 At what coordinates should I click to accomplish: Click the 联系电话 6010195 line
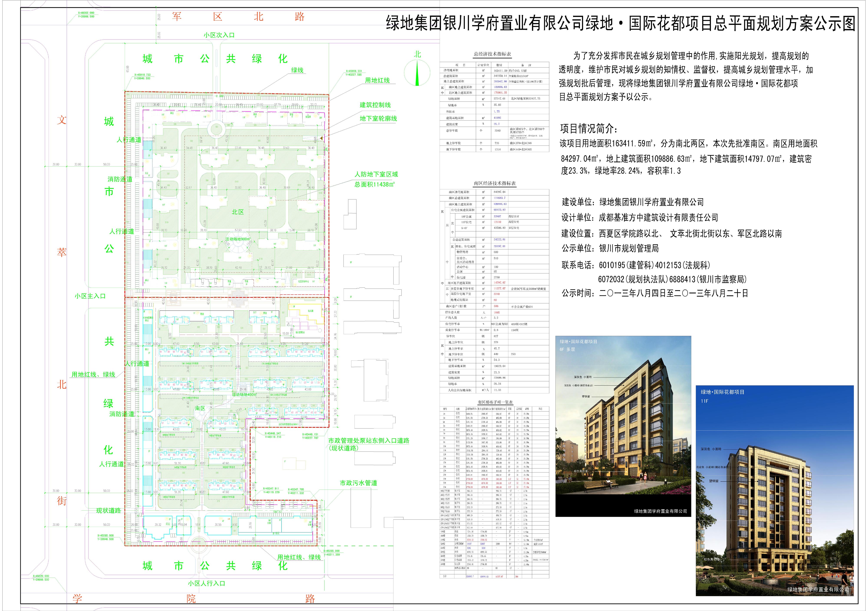636,265
